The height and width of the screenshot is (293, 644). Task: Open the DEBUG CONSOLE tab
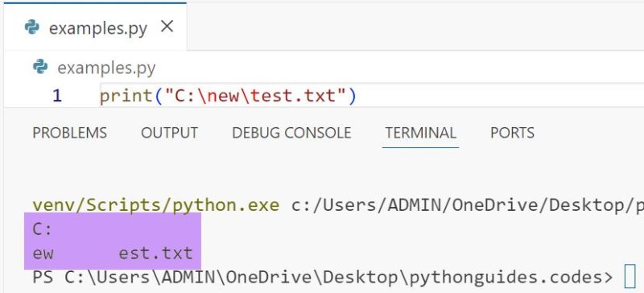(x=291, y=133)
